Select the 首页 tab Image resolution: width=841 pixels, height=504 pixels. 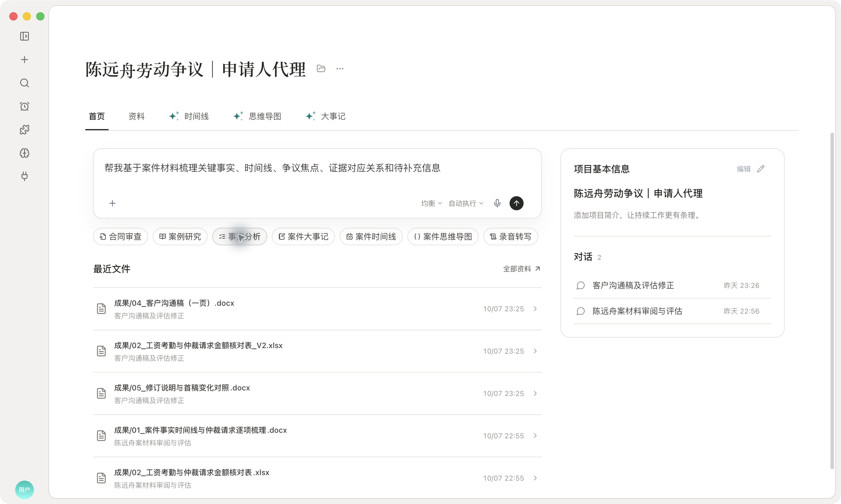point(97,117)
